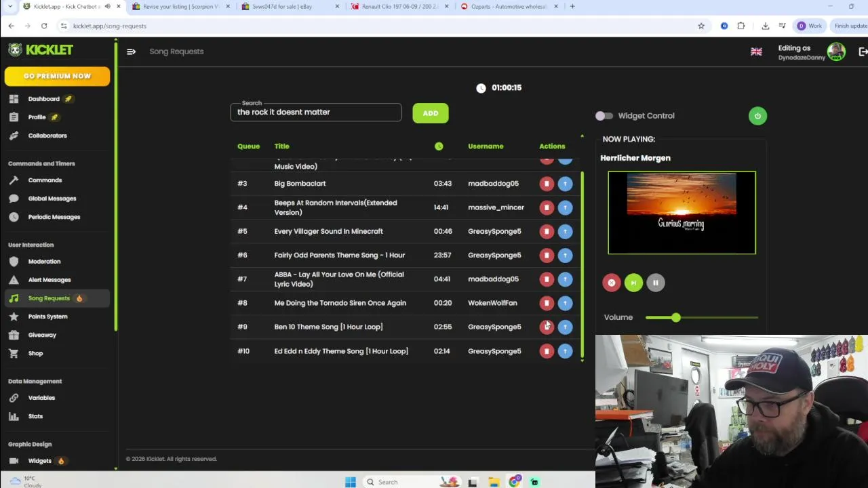
Task: Open Shop page in sidebar
Action: (x=35, y=353)
